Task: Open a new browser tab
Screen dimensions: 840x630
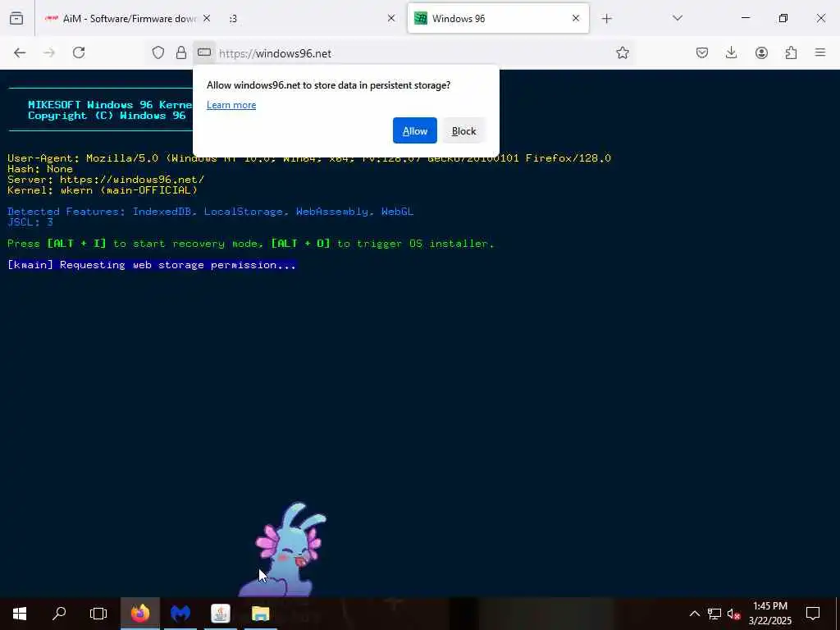Action: (x=606, y=19)
